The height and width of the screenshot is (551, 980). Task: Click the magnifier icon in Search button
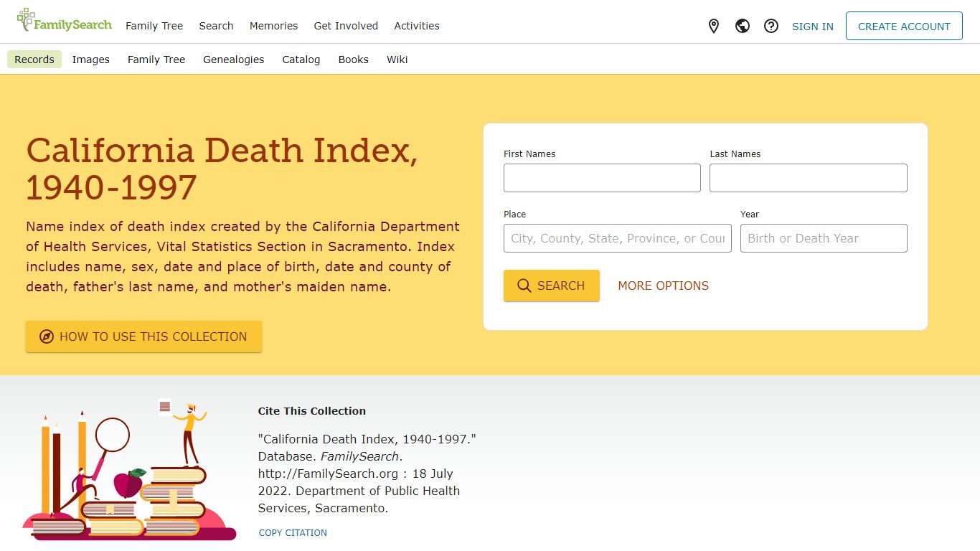(x=524, y=286)
